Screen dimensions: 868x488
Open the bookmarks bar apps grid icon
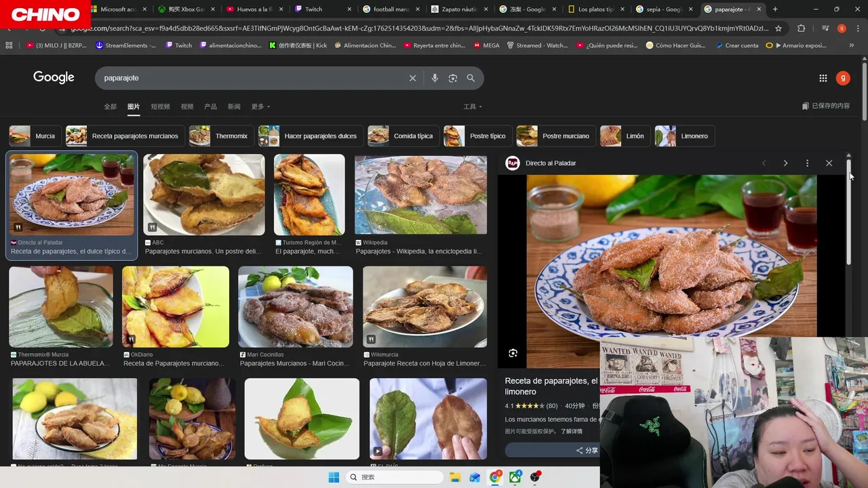click(9, 45)
